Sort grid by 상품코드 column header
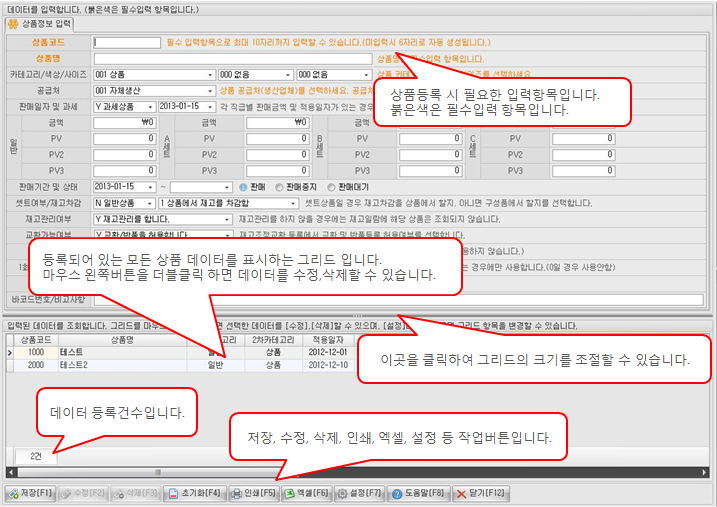 pyautogui.click(x=36, y=340)
